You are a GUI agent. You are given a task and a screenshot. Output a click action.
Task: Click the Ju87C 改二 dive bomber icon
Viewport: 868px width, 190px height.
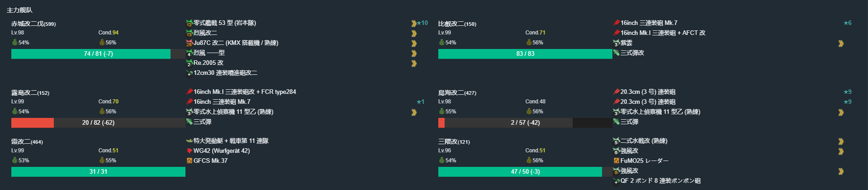(x=189, y=43)
